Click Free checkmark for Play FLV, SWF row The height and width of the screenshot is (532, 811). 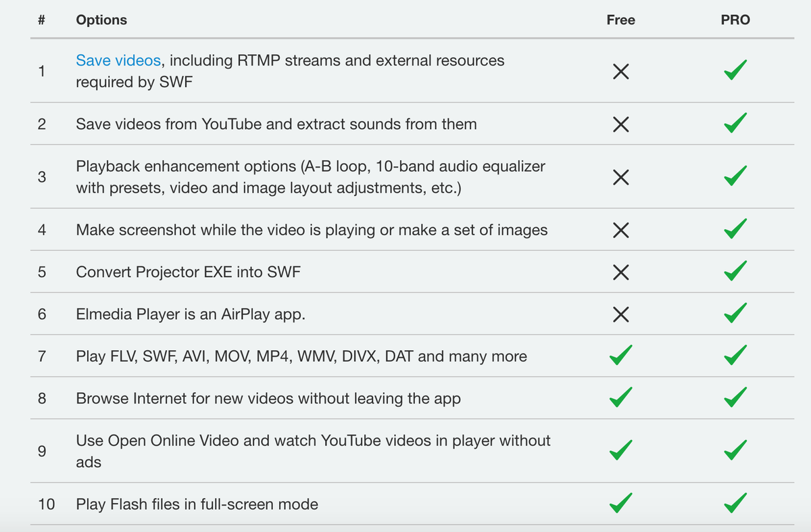pyautogui.click(x=621, y=356)
